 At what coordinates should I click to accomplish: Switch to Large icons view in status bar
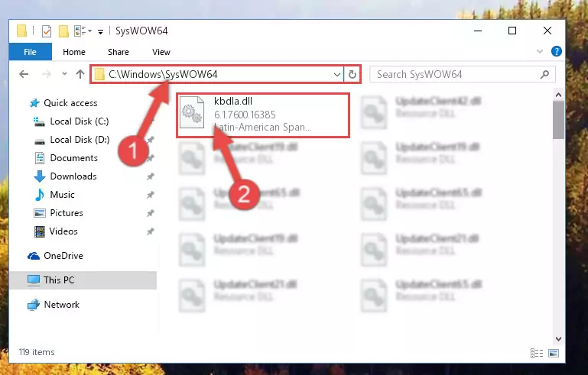[x=554, y=353]
